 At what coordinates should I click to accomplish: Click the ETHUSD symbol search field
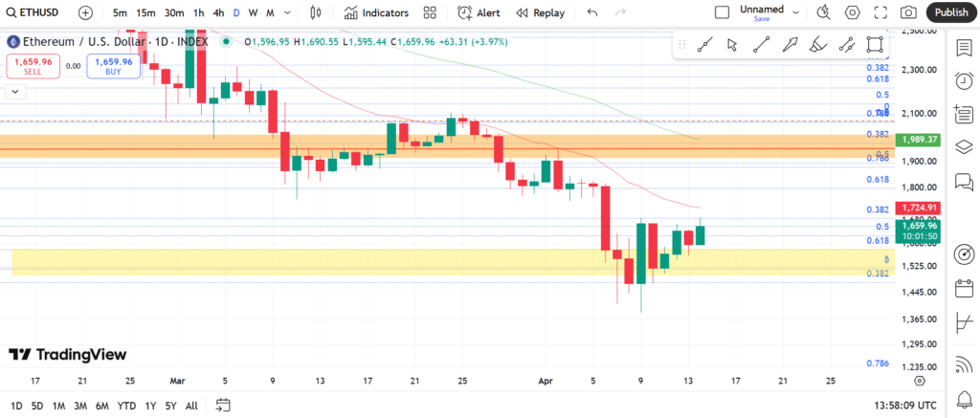click(38, 12)
